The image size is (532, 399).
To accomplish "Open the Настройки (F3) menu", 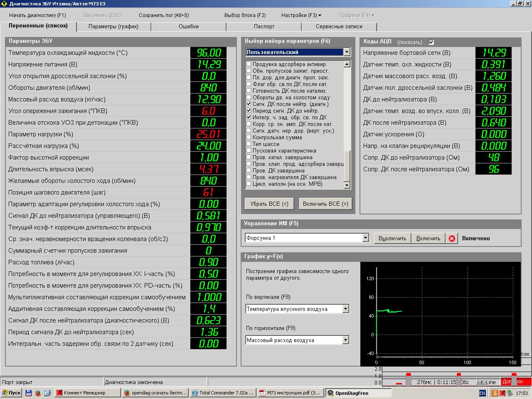I will 301,15.
